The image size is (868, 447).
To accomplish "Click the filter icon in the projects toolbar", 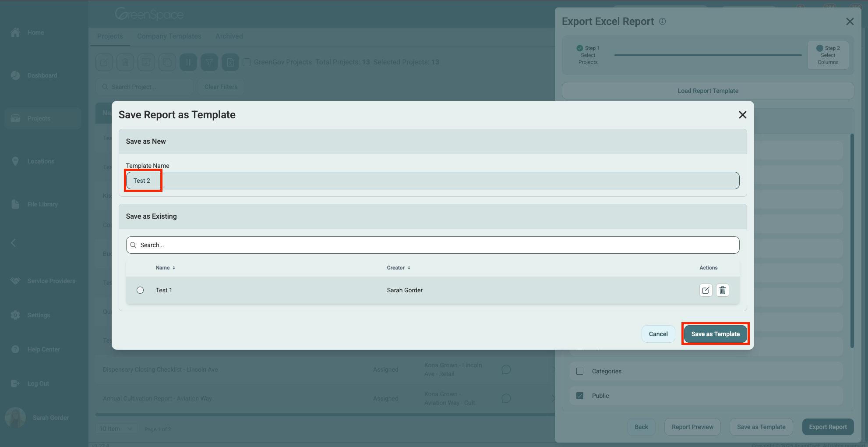I will (209, 62).
